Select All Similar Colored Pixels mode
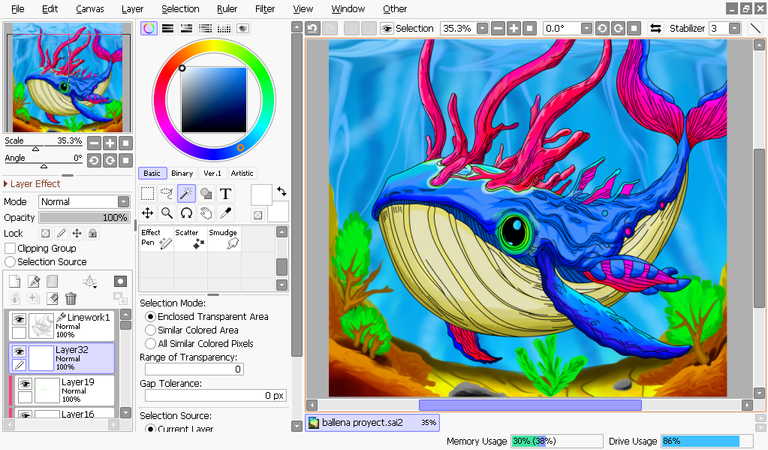The width and height of the screenshot is (768, 450). click(150, 344)
